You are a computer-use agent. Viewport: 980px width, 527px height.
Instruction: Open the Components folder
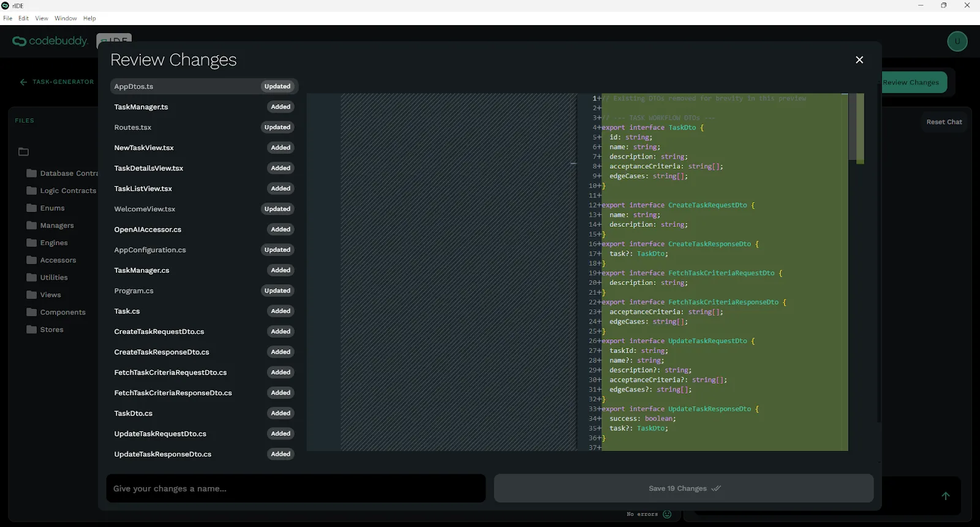click(56, 313)
